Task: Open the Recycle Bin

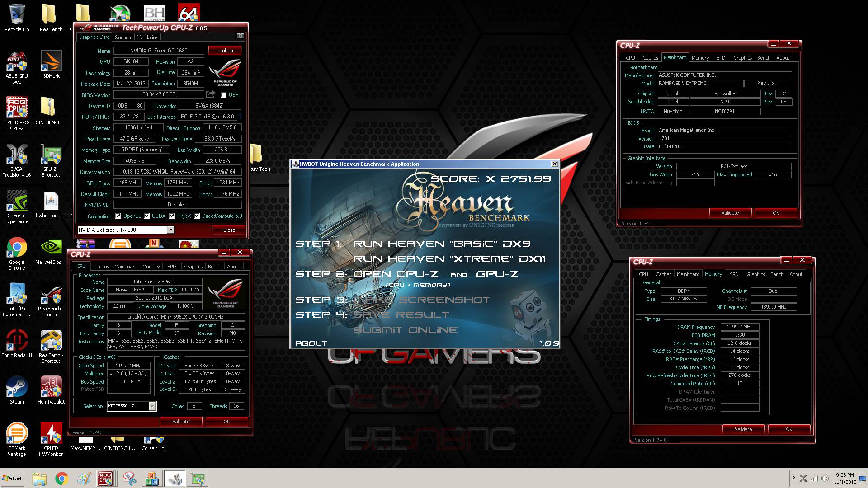Action: click(17, 18)
